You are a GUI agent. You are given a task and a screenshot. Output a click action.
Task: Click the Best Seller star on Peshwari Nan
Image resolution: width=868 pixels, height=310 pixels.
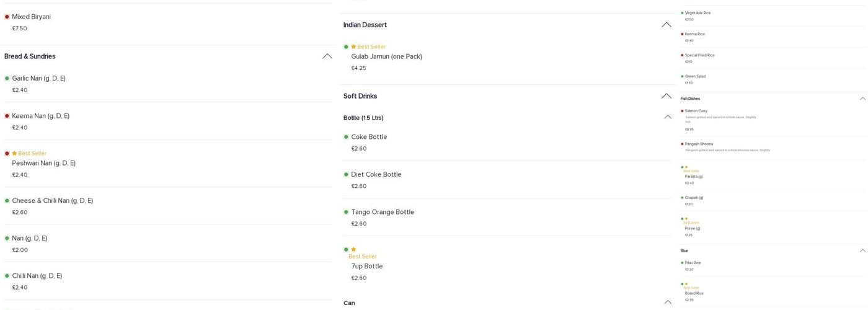pyautogui.click(x=14, y=153)
